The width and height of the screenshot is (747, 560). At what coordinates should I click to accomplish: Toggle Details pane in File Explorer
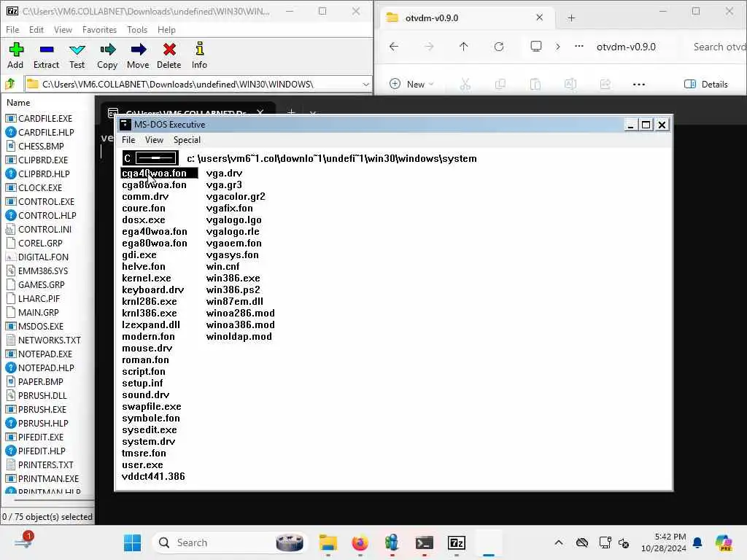coord(706,85)
